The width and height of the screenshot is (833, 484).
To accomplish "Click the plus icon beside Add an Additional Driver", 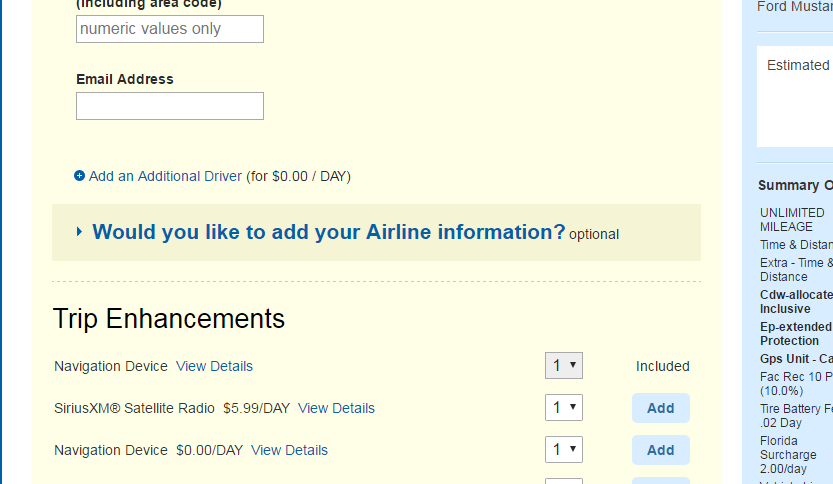I will [80, 176].
